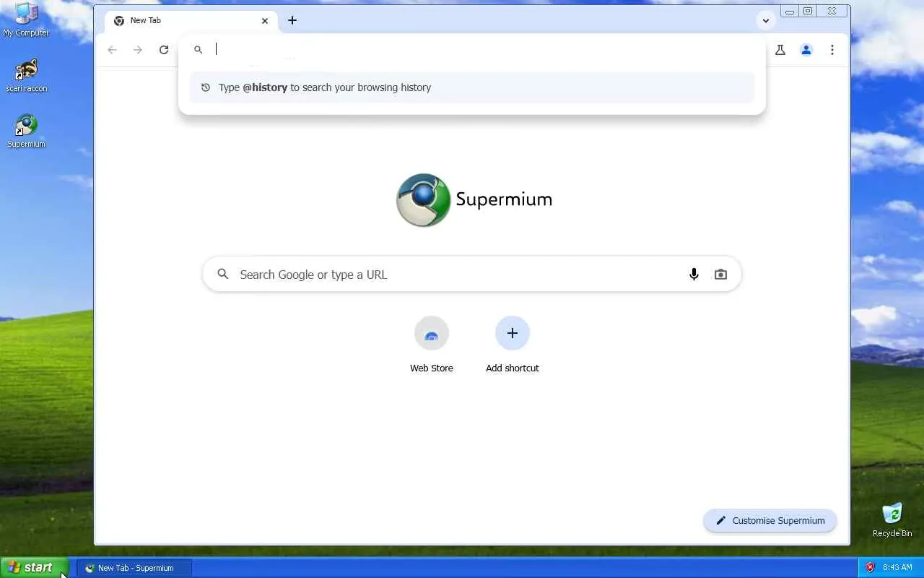Open a new tab with plus
Image resolution: width=924 pixels, height=578 pixels.
point(292,20)
